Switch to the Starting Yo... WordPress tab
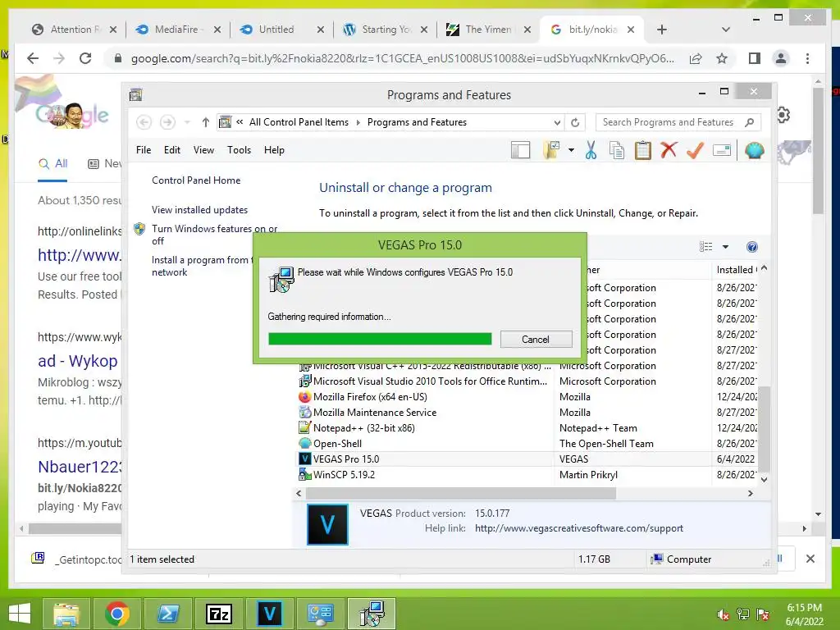 387,30
